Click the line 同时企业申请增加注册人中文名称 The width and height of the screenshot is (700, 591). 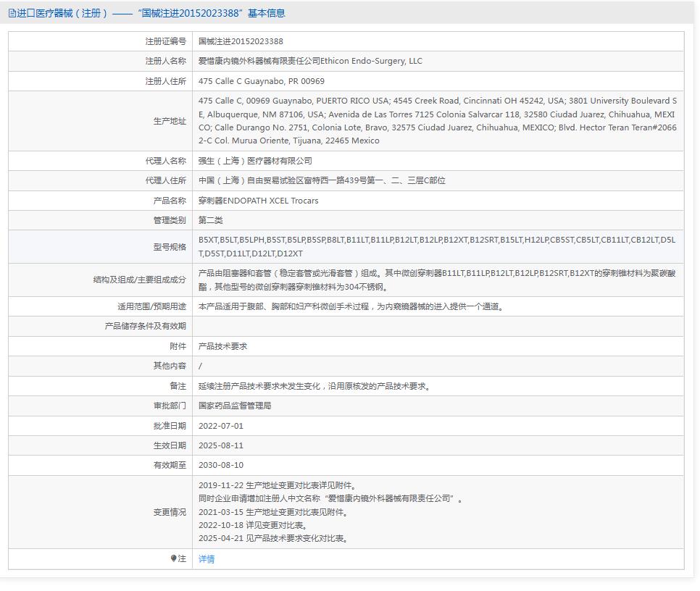(330, 499)
